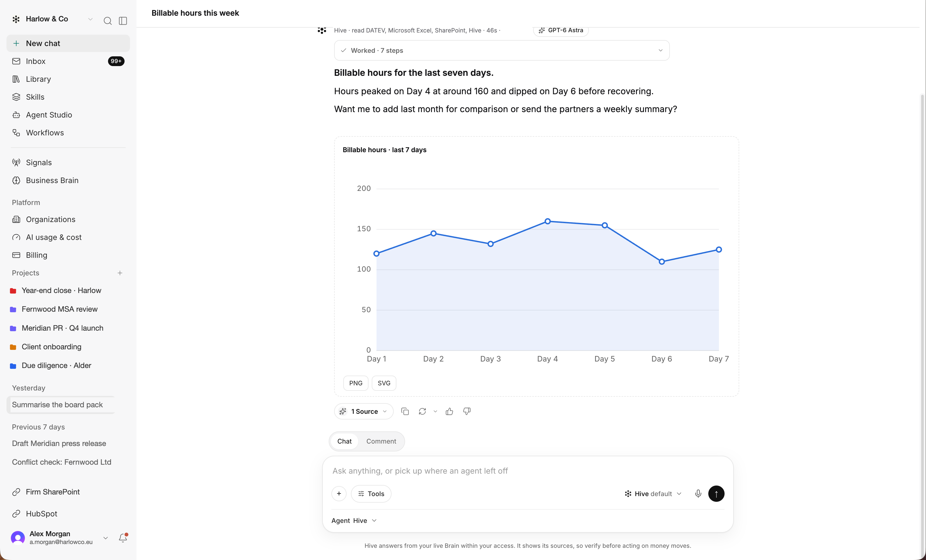Go to Signals in the sidebar

pyautogui.click(x=68, y=163)
